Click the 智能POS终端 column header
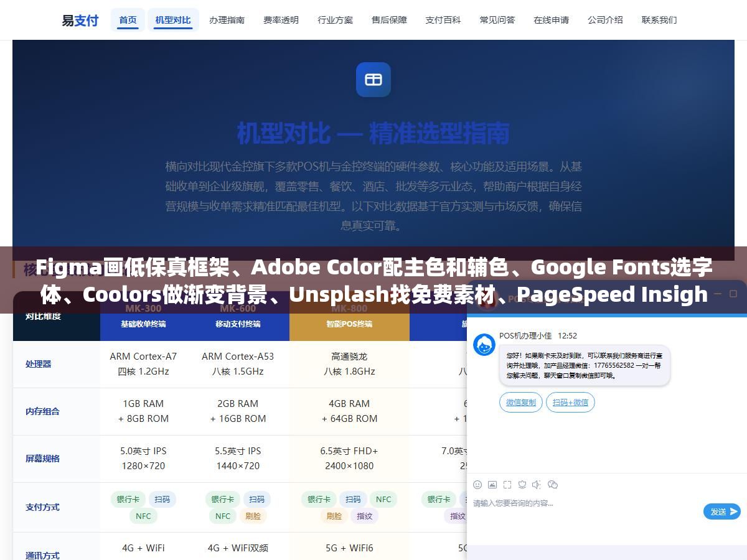747x560 pixels. [x=349, y=324]
